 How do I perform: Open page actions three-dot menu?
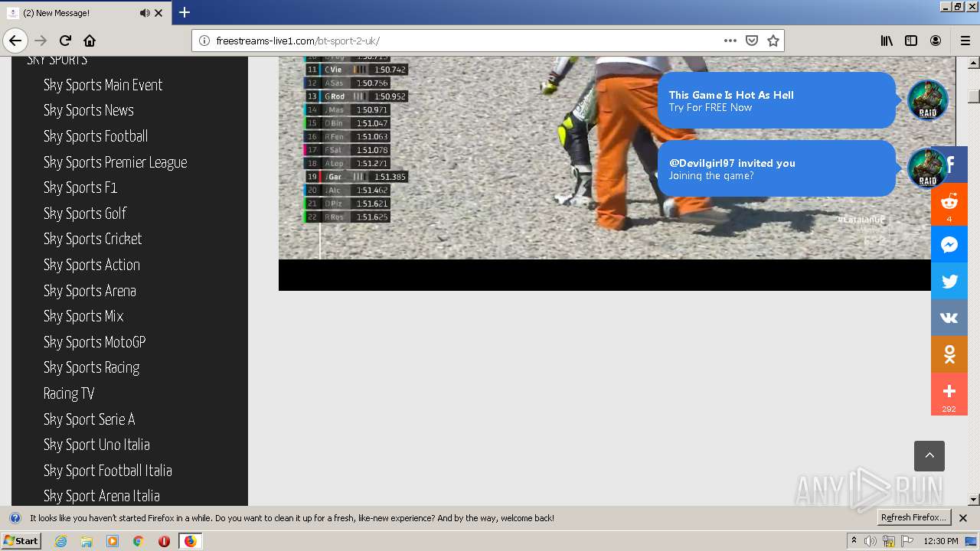pos(730,41)
